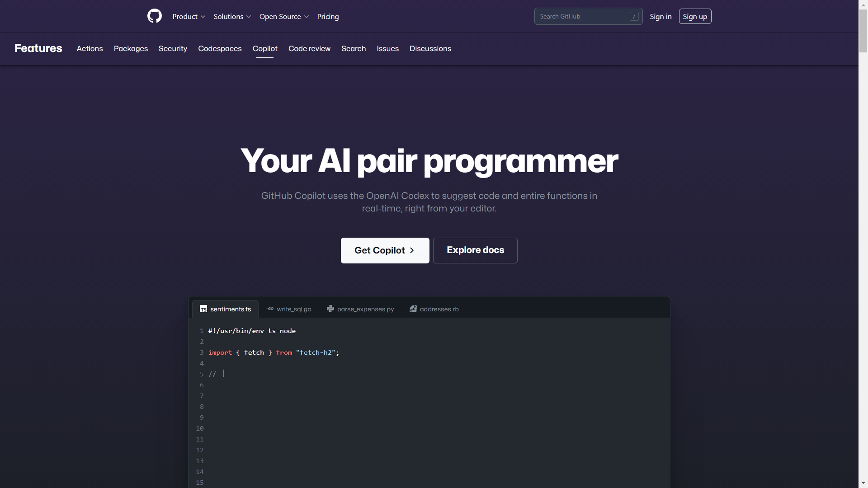Click the import fetch code line
This screenshot has width=868, height=488.
274,352
